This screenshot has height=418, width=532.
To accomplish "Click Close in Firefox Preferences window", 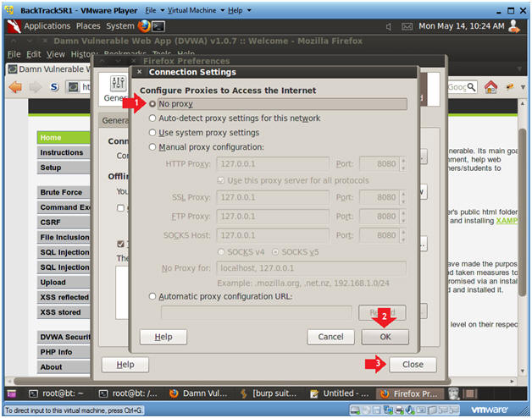I will (413, 365).
